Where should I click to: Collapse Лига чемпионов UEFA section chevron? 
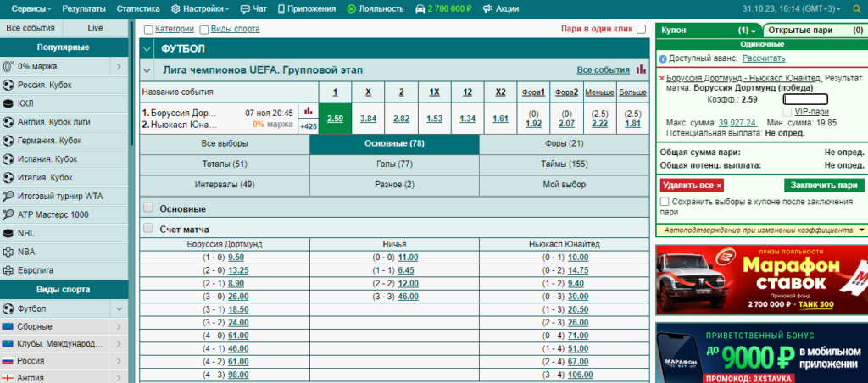point(147,70)
